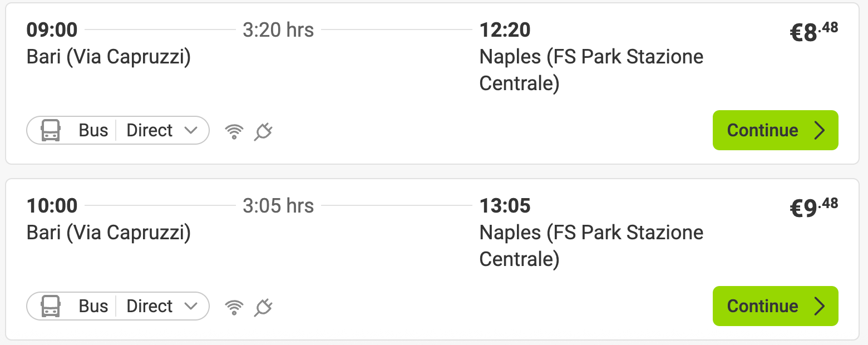Click the Wi-Fi icon on 10:00 trip
Screen dimensions: 868x345
(234, 307)
